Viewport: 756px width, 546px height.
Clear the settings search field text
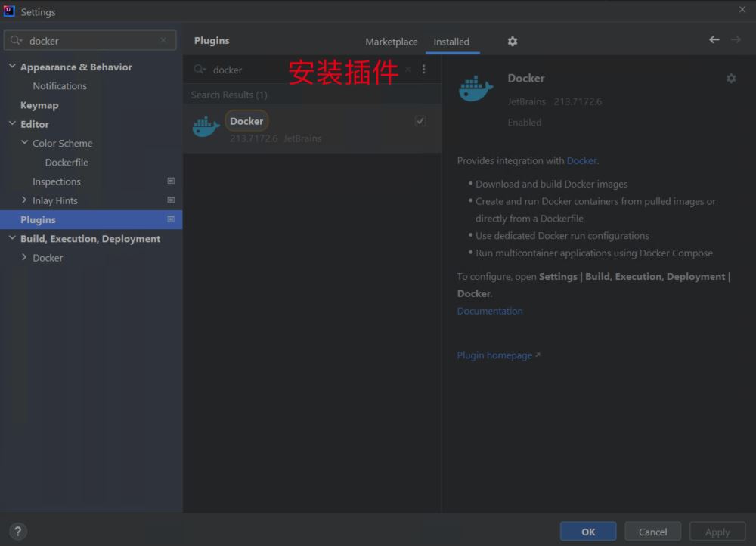163,41
